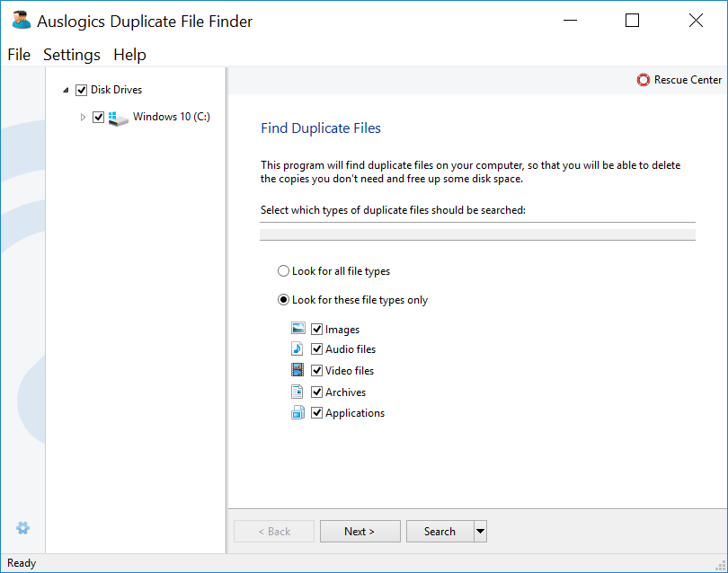The image size is (728, 573).
Task: Click the Video files film icon
Action: tap(297, 370)
